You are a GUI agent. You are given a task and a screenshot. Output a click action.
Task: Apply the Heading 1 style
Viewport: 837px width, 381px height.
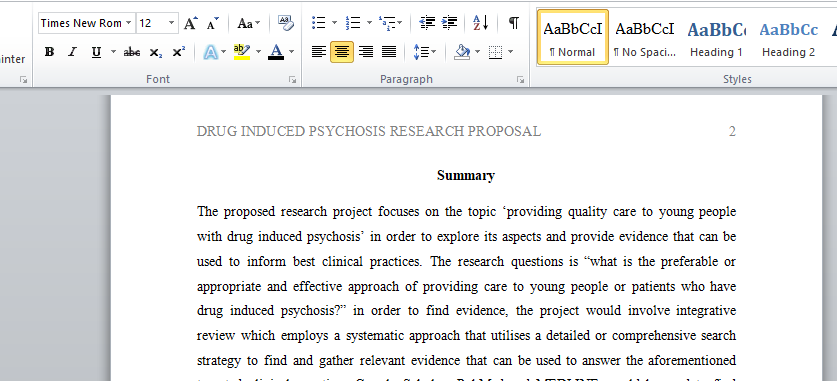(x=716, y=37)
